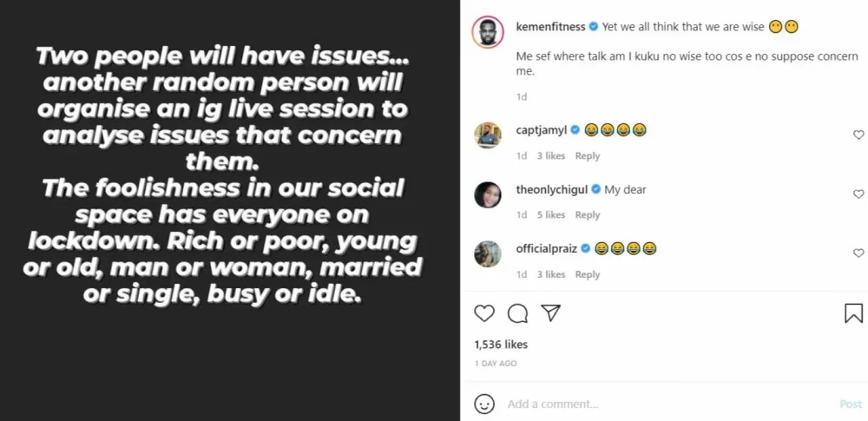
Task: Focus the Add a comment field
Action: pyautogui.click(x=660, y=404)
